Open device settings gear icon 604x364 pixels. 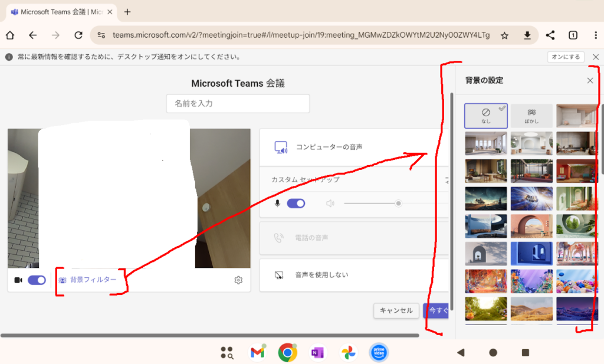238,280
